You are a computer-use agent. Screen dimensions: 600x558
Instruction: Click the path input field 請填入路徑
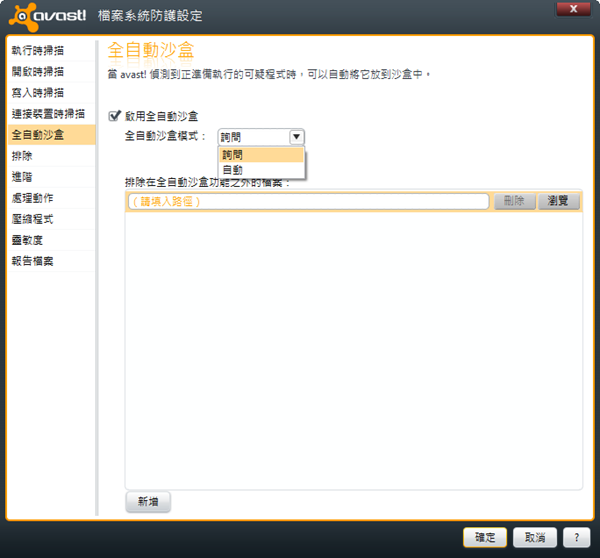[x=308, y=201]
